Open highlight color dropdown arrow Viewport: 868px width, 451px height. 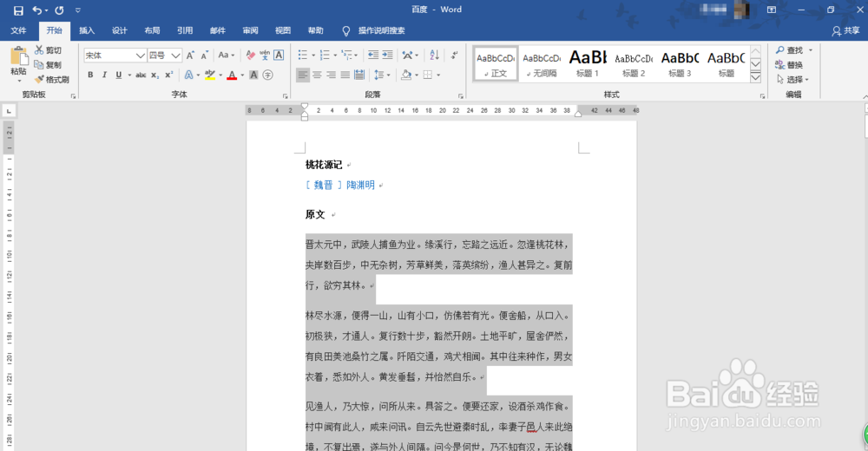click(x=220, y=75)
